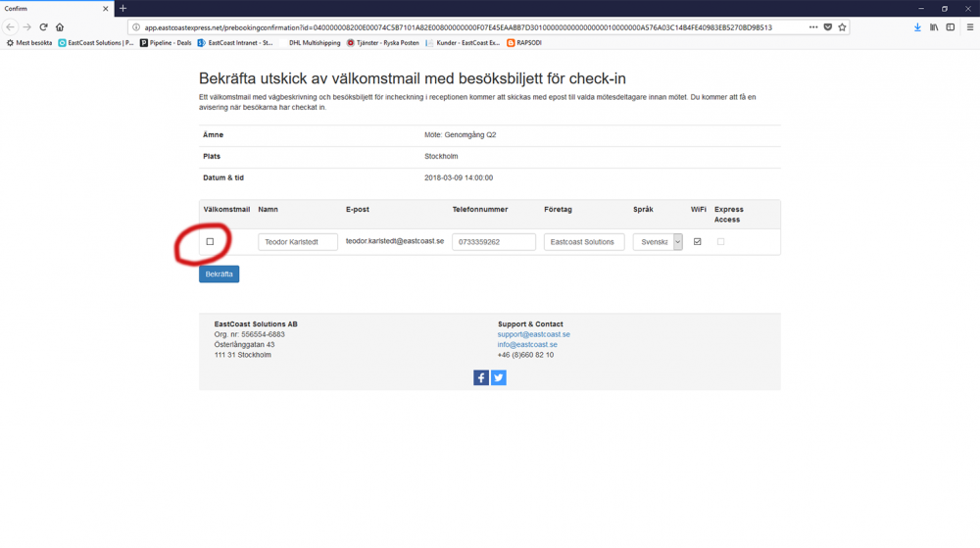Open the library icon in toolbar
980x548 pixels.
(934, 27)
